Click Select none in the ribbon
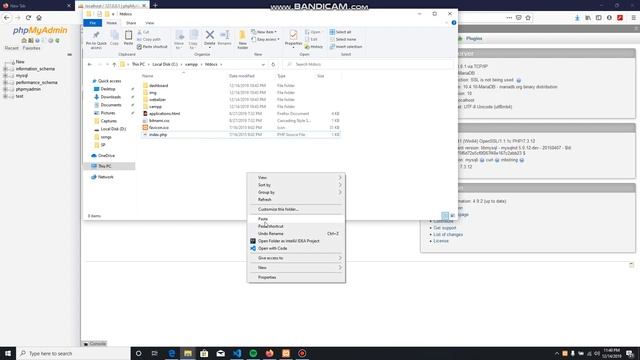This screenshot has height=360, width=640. tap(343, 39)
